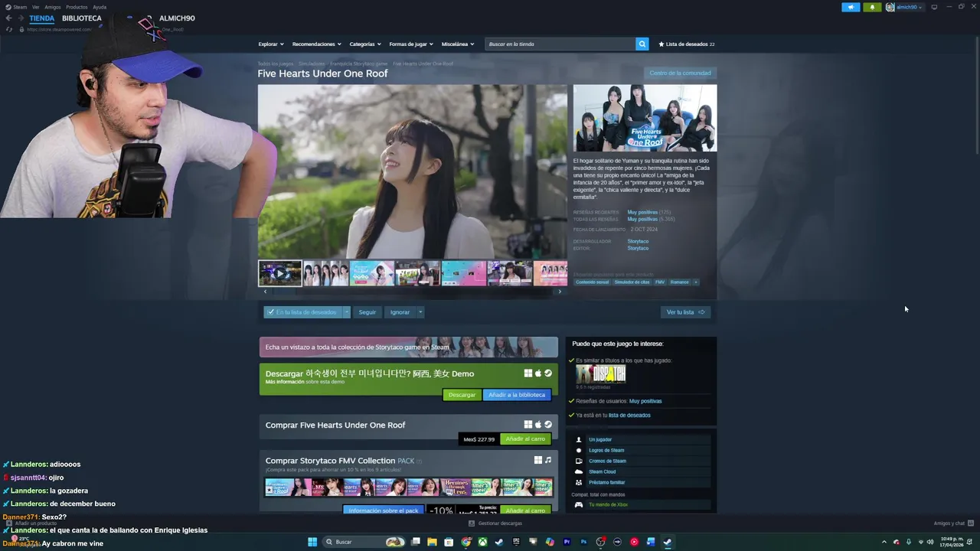
Task: Reload the store page
Action: click(9, 29)
